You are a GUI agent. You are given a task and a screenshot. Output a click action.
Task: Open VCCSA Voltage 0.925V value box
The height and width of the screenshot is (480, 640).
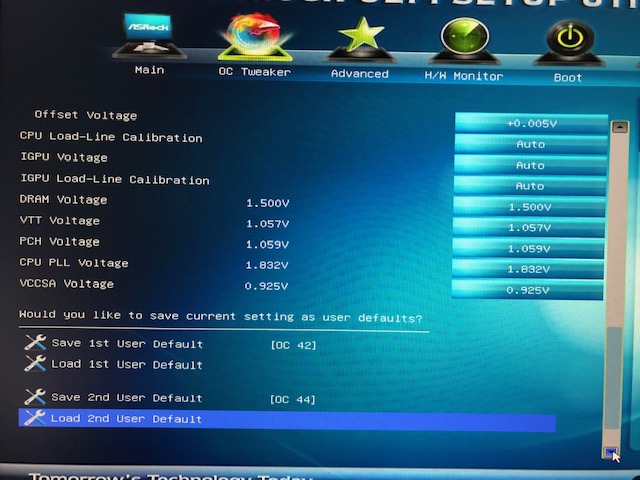coord(527,290)
